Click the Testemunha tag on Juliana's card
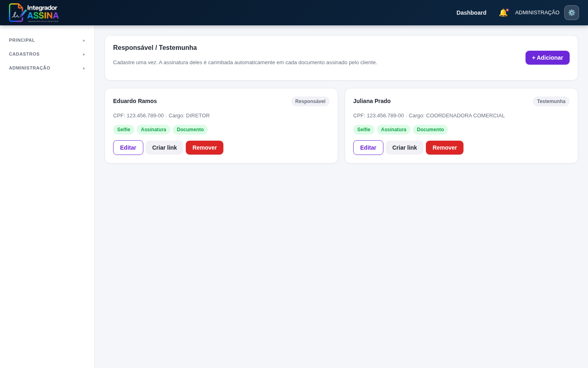This screenshot has width=588, height=368. click(551, 101)
